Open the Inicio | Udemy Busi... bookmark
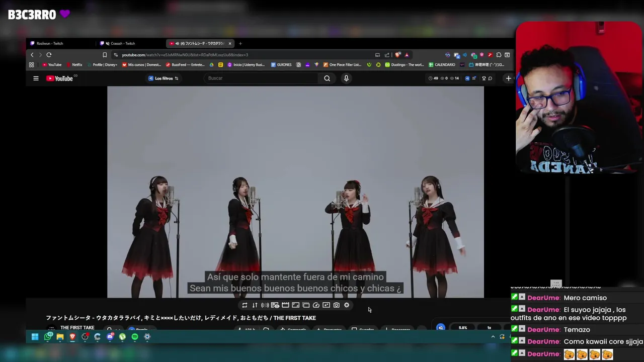 (x=246, y=65)
